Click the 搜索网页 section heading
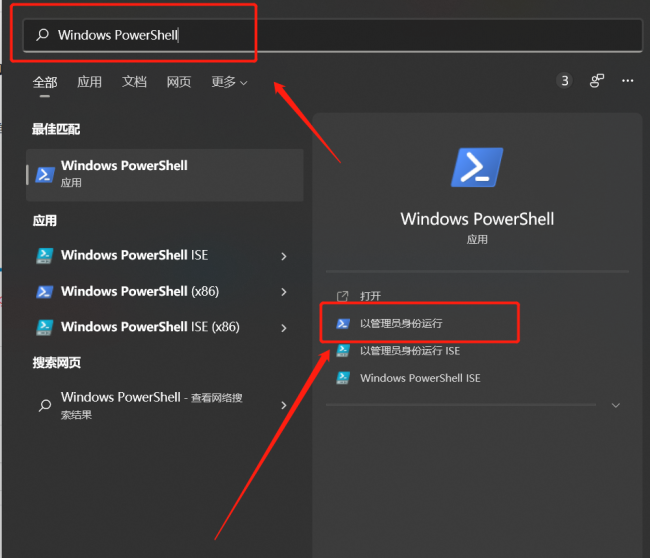The width and height of the screenshot is (650, 558). [x=56, y=363]
